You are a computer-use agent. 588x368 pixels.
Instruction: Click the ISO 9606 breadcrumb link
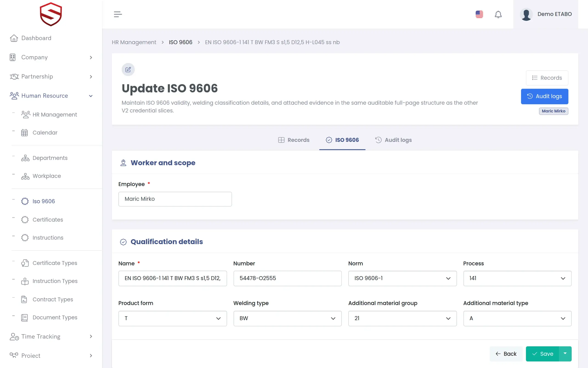coord(181,42)
